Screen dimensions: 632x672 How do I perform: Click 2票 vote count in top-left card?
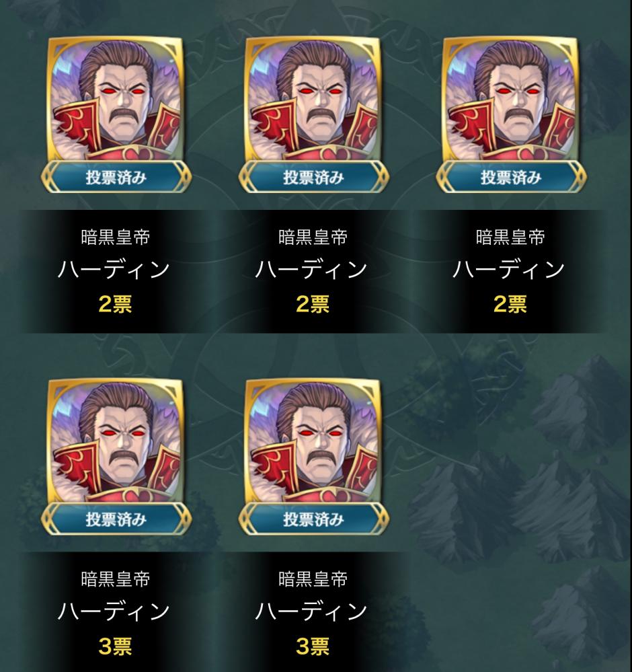click(115, 304)
